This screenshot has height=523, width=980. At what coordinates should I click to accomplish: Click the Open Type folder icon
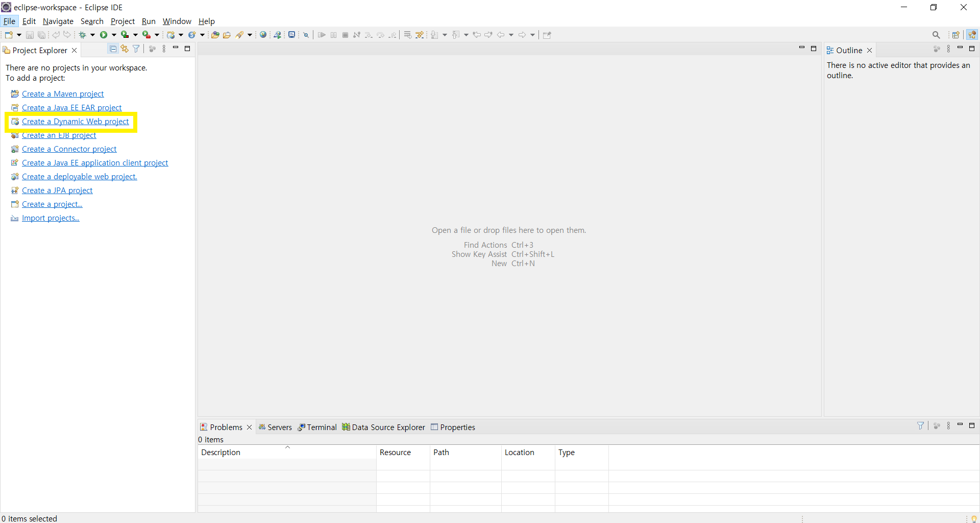(215, 35)
